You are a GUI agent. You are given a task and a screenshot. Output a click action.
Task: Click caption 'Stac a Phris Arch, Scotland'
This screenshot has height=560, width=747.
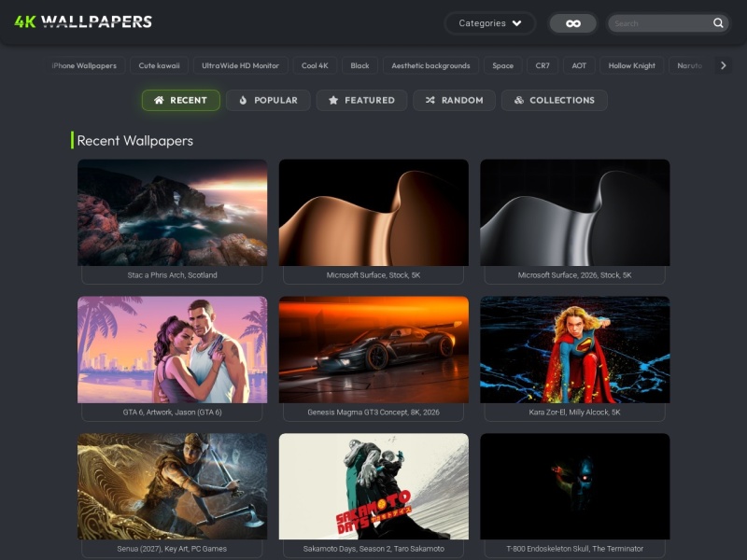click(x=173, y=275)
